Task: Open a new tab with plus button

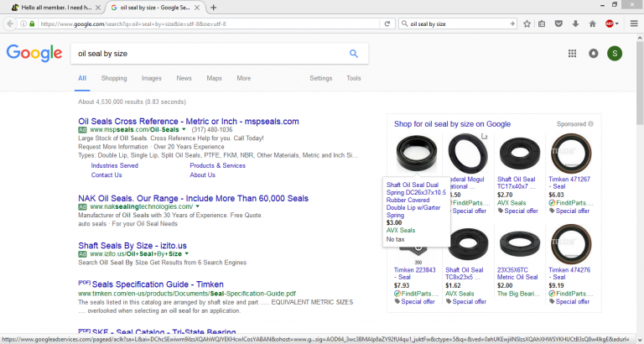Action: (x=214, y=8)
